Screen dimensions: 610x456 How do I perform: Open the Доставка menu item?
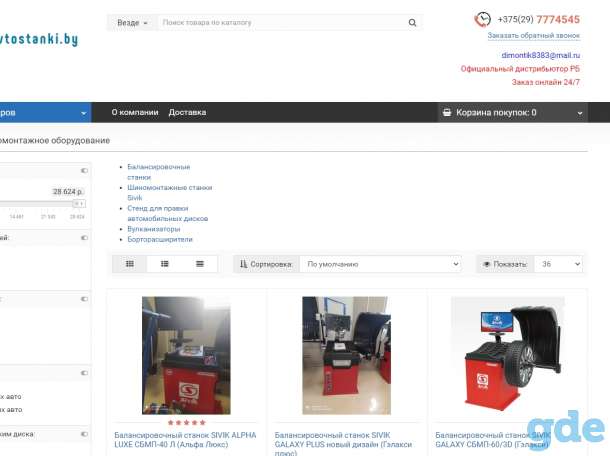187,112
